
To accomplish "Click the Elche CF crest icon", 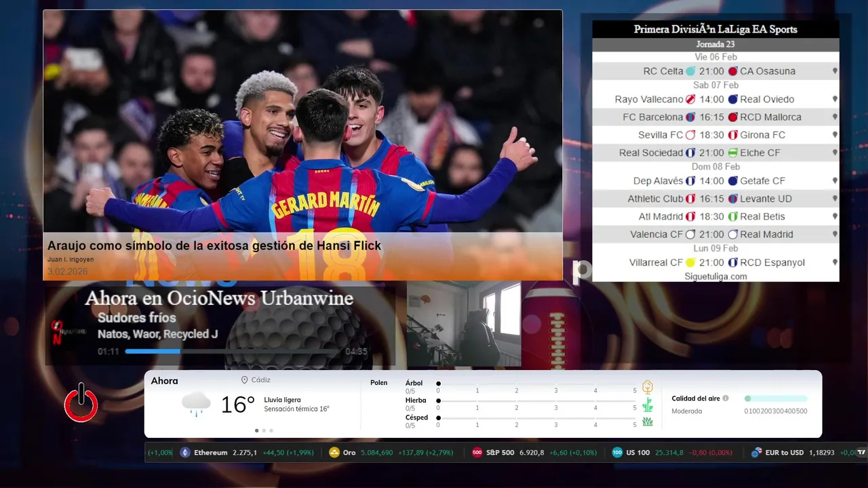I will (732, 152).
